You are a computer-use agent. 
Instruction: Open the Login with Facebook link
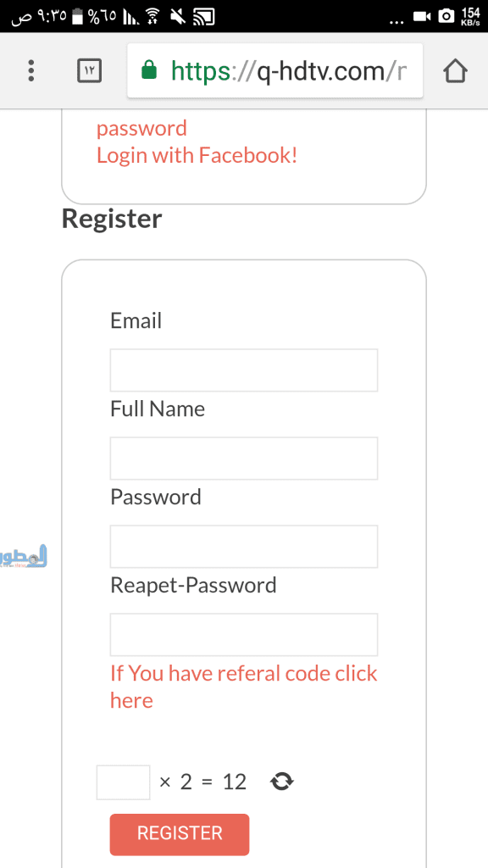(x=197, y=156)
